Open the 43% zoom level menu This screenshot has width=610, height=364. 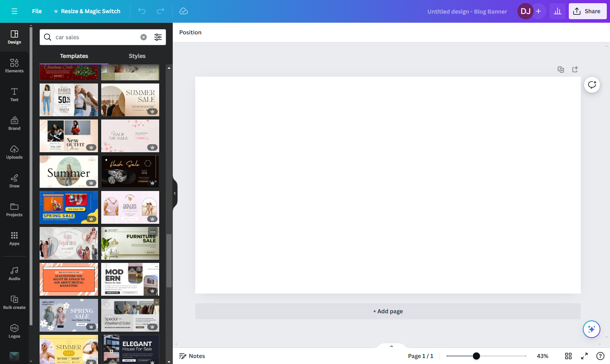coord(542,356)
